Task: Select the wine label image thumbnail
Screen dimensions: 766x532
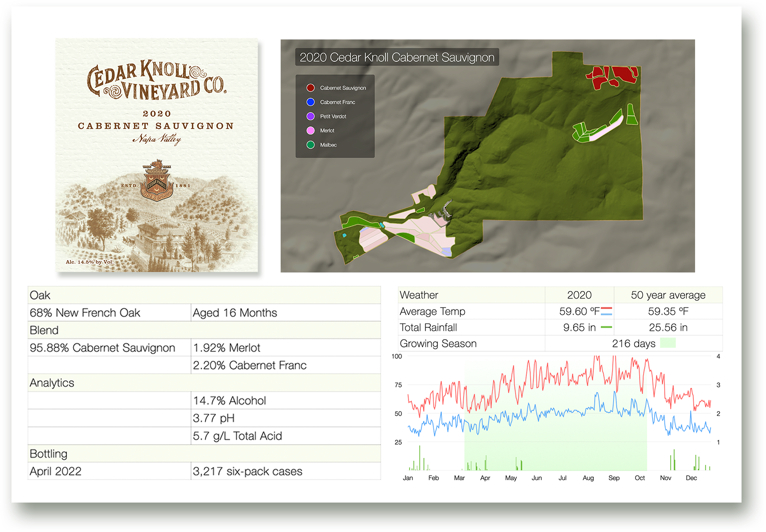Action: pyautogui.click(x=157, y=155)
